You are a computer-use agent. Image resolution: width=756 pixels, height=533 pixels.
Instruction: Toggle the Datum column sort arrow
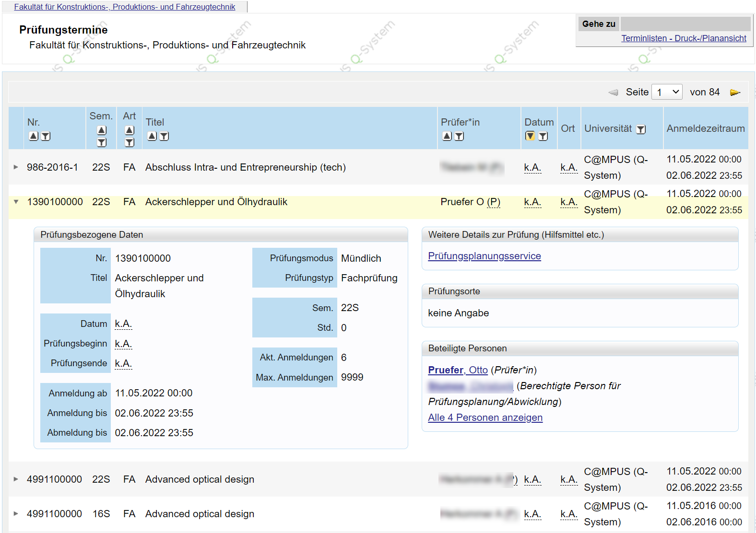[x=530, y=136]
